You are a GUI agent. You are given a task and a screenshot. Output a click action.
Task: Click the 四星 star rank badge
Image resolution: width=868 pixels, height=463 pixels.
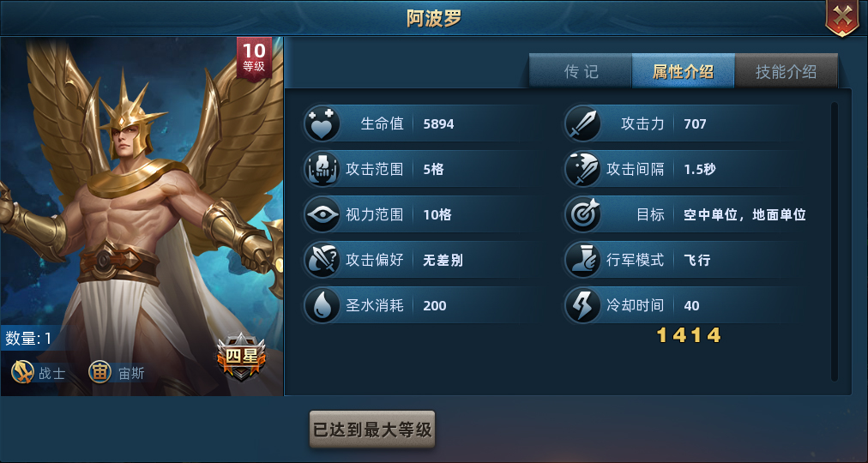click(241, 357)
